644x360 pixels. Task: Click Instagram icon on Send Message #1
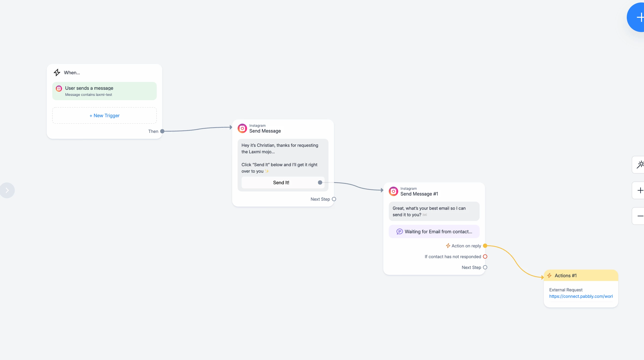pyautogui.click(x=393, y=191)
